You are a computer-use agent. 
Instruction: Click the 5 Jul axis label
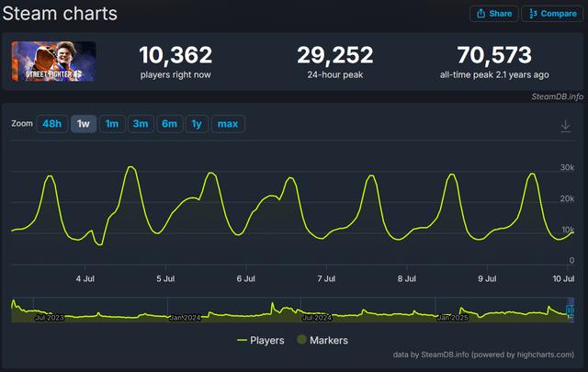tap(165, 278)
